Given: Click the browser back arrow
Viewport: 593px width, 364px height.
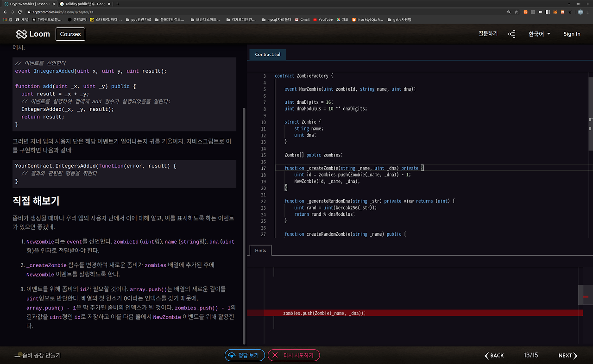Looking at the screenshot, I should point(5,12).
